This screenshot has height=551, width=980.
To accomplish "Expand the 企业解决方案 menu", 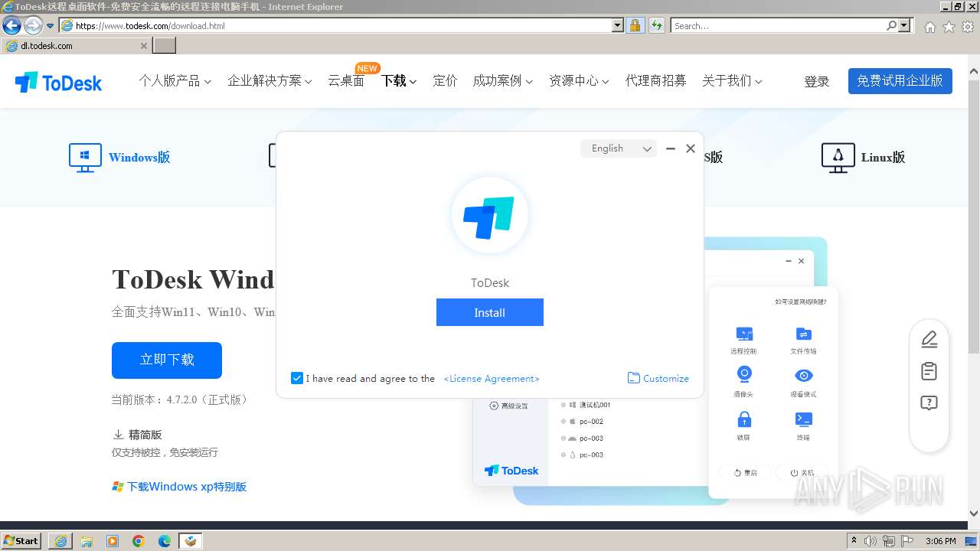I will pos(269,80).
